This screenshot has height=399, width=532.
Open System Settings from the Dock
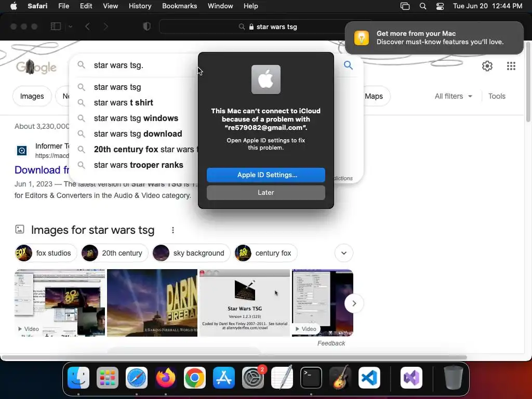pyautogui.click(x=253, y=378)
